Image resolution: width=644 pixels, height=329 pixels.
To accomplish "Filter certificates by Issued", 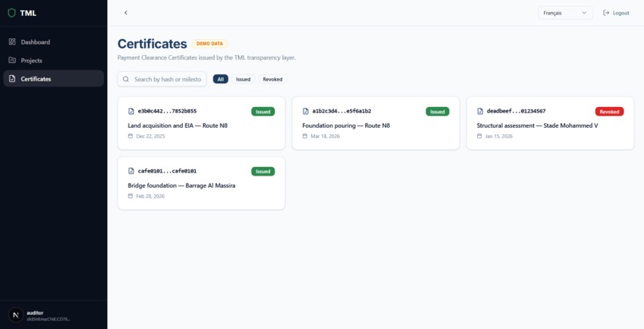I will pyautogui.click(x=243, y=79).
